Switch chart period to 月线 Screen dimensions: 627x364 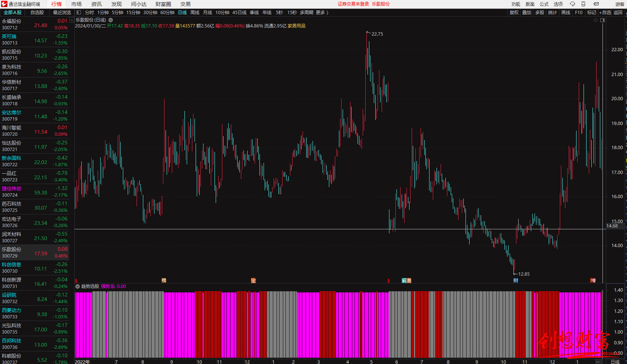(208, 13)
